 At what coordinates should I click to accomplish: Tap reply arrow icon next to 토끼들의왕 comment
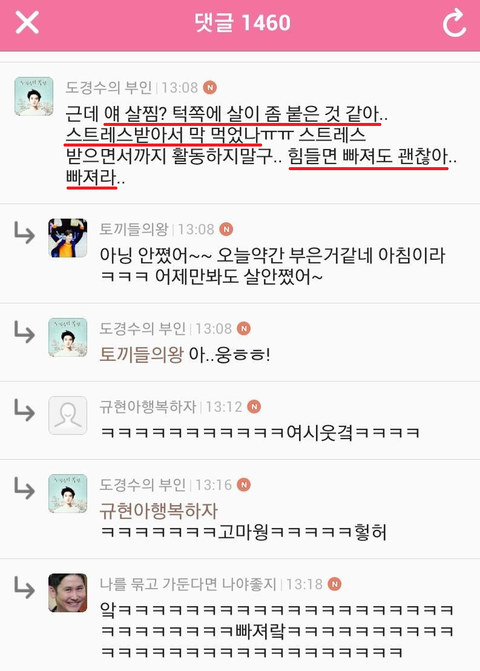tap(24, 232)
